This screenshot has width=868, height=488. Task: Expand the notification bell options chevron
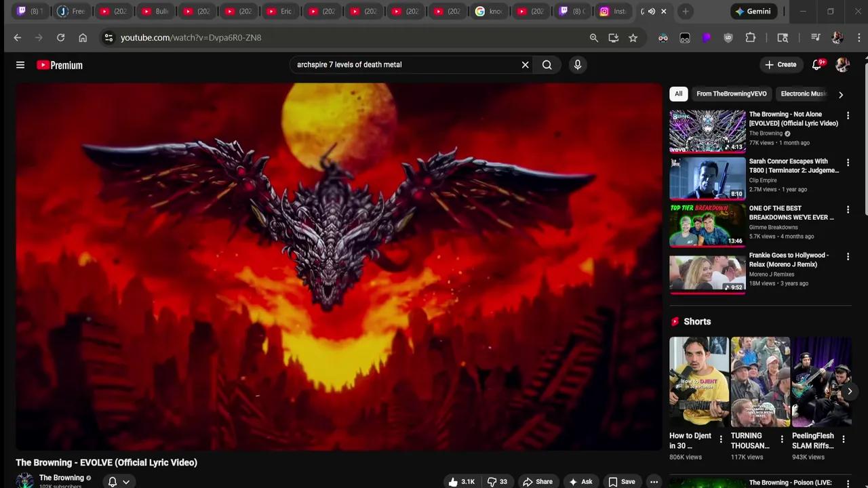(126, 482)
